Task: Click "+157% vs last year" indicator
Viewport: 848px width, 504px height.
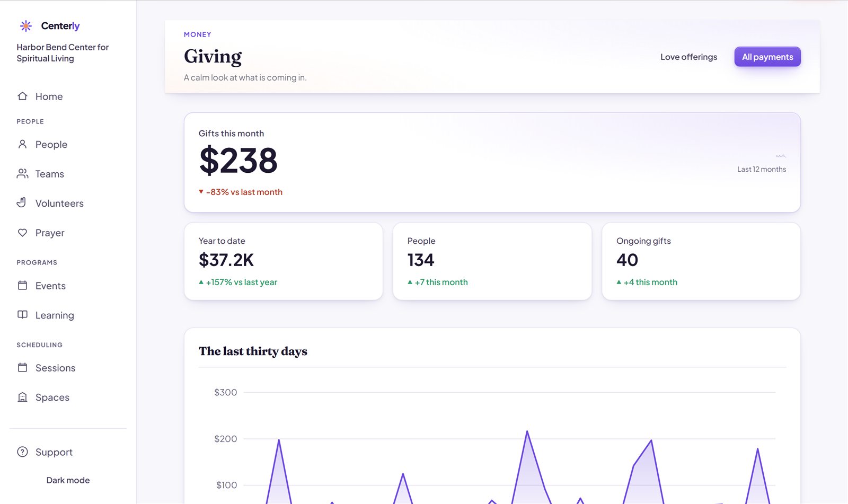Action: coord(238,282)
